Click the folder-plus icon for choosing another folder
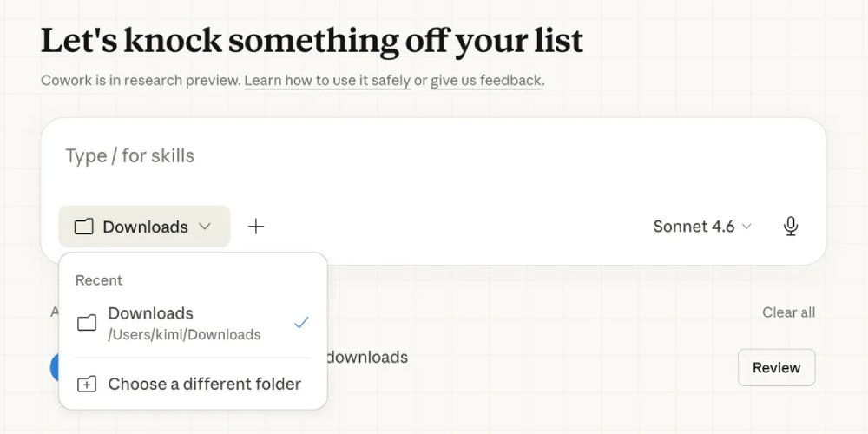 click(87, 384)
